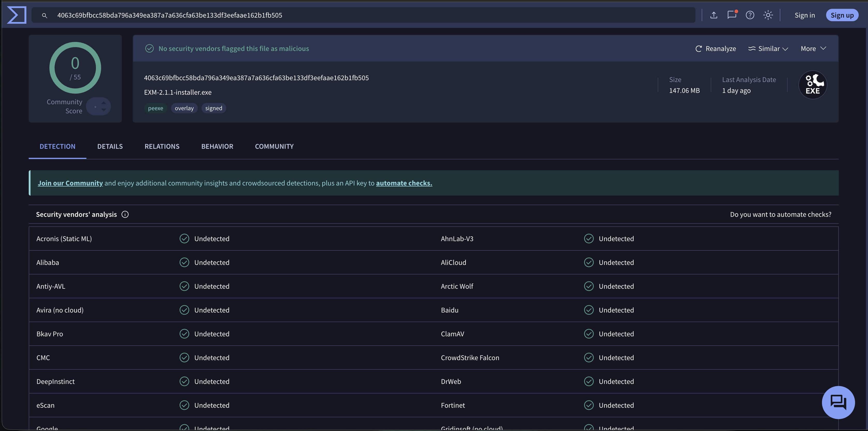
Task: Vote up on the Community Score
Action: (x=104, y=103)
